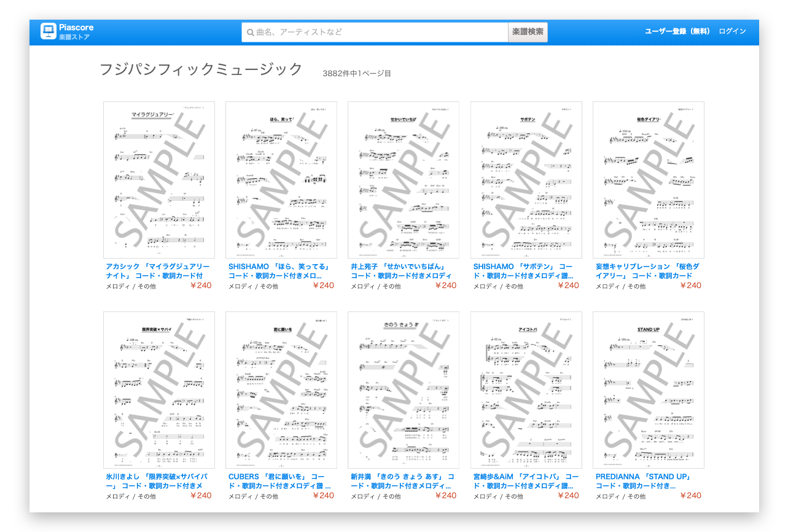This screenshot has height=532, width=788.
Task: Click メロディ / その他 under PREDIANNA score
Action: pos(620,496)
